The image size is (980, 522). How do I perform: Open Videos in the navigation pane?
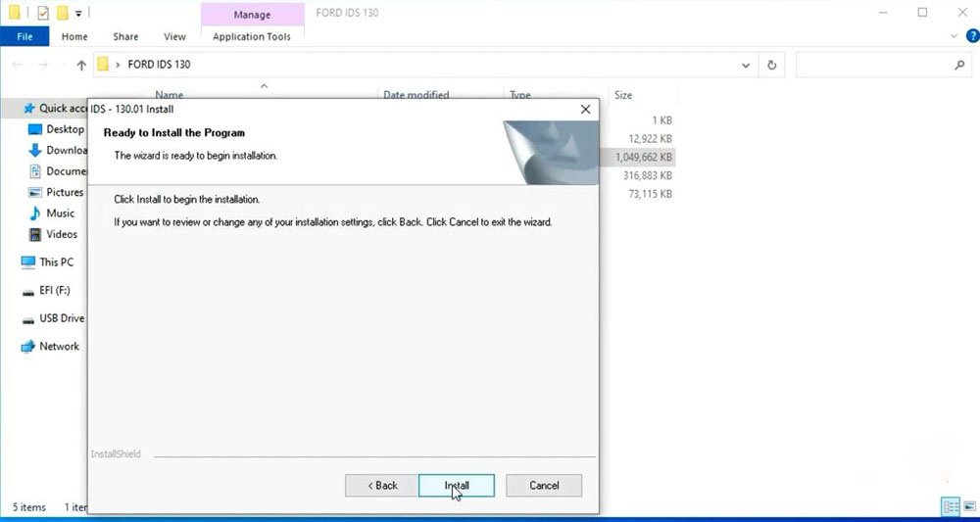(x=53, y=234)
